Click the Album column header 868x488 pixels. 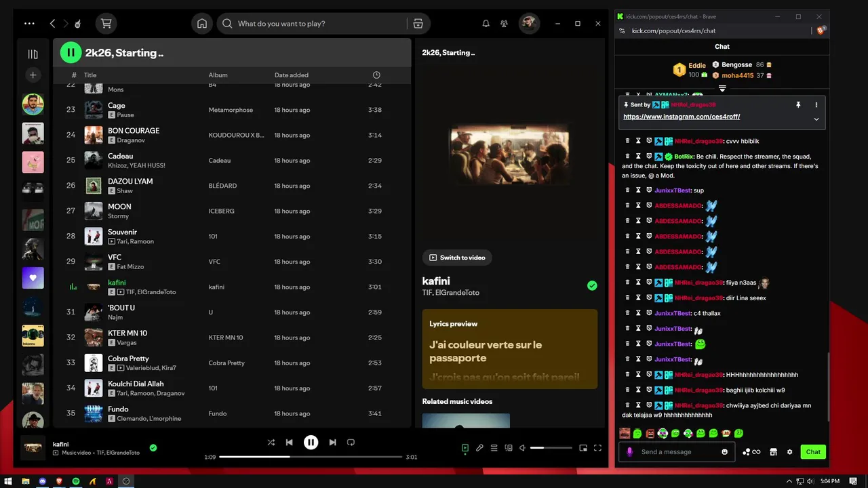(218, 75)
